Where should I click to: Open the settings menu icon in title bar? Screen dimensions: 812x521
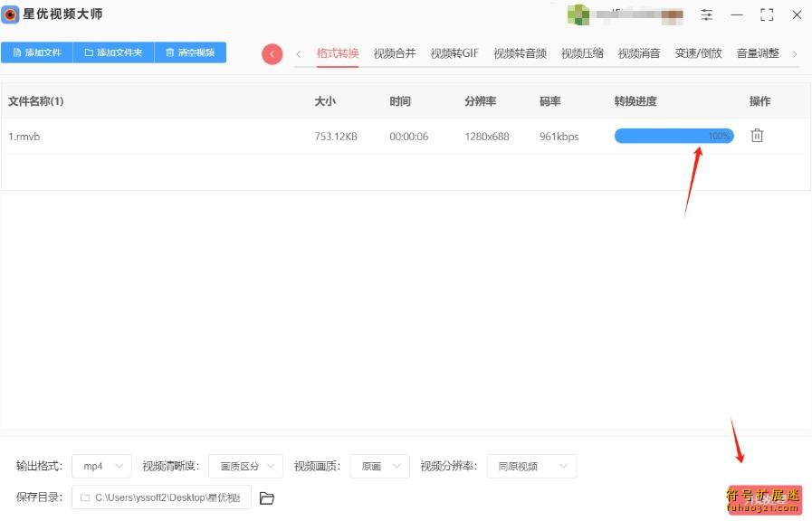(x=707, y=15)
